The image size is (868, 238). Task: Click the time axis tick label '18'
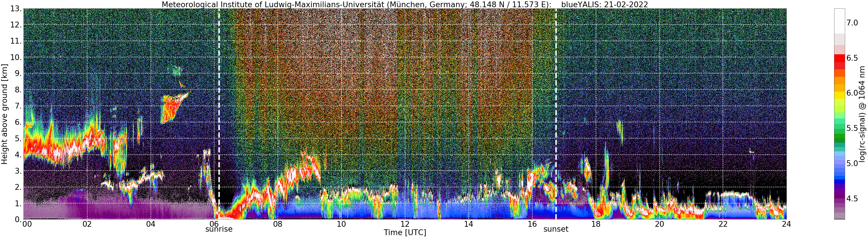596,224
